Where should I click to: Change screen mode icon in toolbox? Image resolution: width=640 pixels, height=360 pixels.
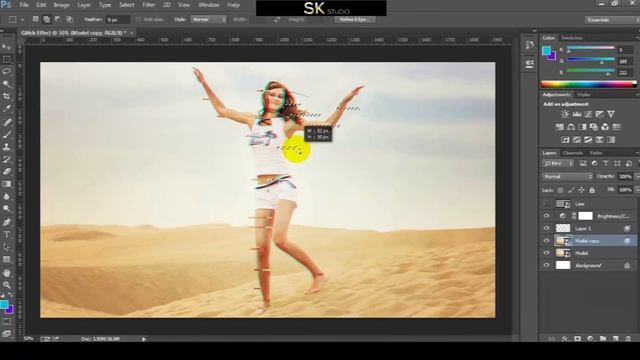click(x=7, y=333)
